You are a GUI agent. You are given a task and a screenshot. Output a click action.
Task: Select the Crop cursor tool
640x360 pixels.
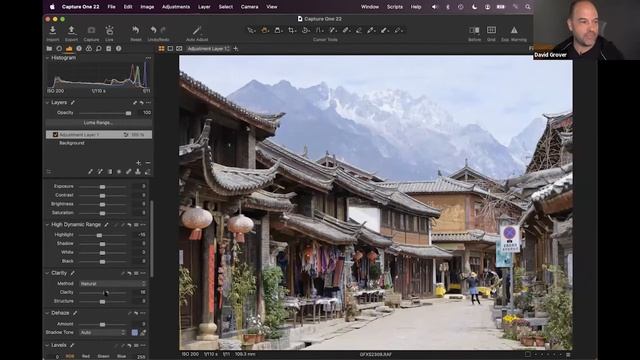coord(292,30)
